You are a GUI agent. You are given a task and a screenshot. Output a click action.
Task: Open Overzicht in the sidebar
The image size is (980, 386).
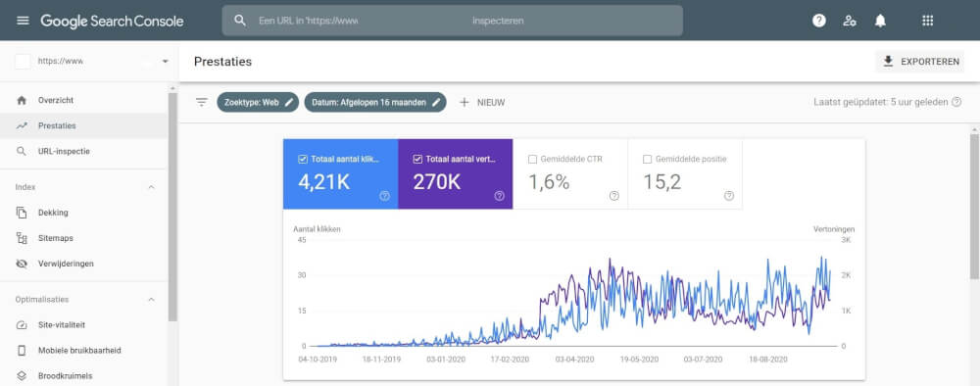83,100
